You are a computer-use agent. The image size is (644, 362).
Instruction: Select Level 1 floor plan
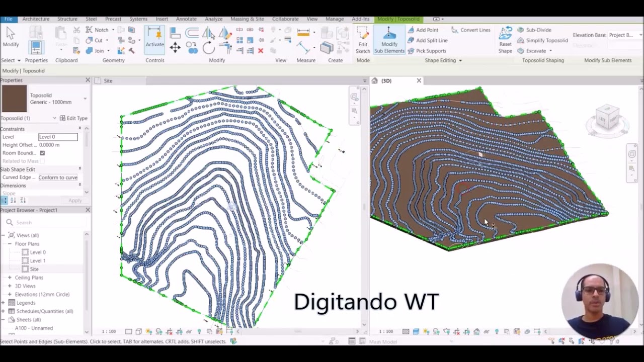pos(34,261)
